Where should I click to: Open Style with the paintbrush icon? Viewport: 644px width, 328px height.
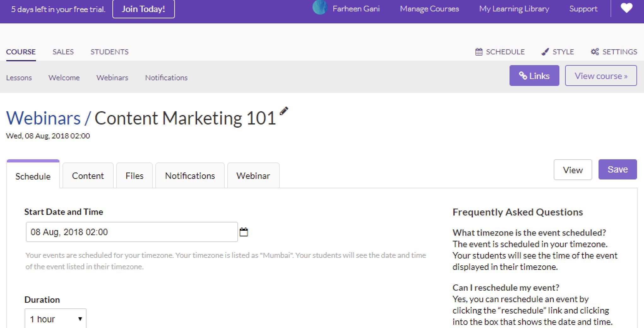point(558,52)
